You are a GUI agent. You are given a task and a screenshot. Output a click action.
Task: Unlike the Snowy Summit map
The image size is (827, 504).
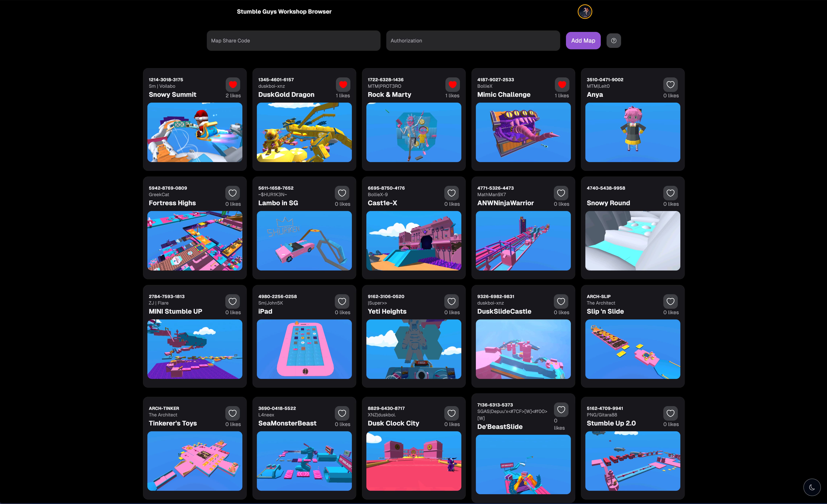pyautogui.click(x=233, y=84)
